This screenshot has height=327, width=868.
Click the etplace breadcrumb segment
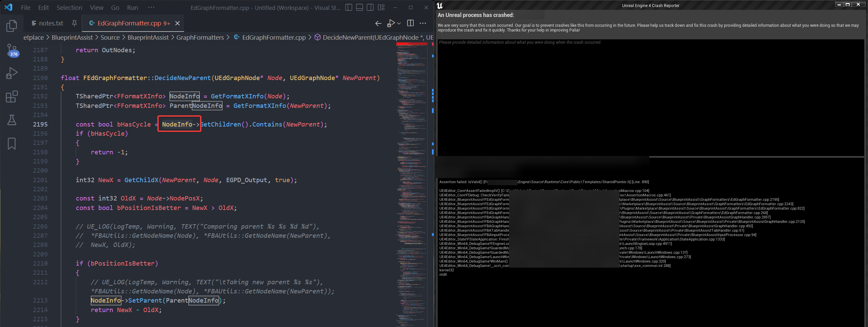(x=33, y=37)
